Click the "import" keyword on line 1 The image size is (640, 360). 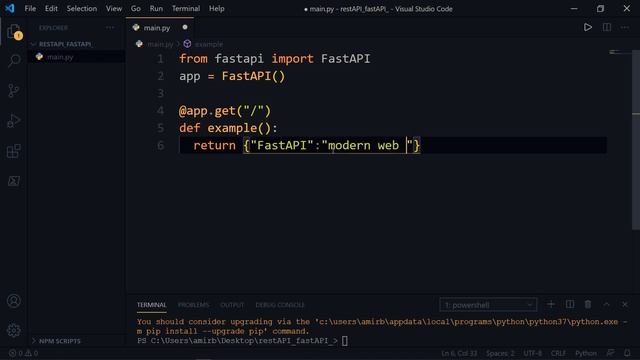(x=292, y=58)
